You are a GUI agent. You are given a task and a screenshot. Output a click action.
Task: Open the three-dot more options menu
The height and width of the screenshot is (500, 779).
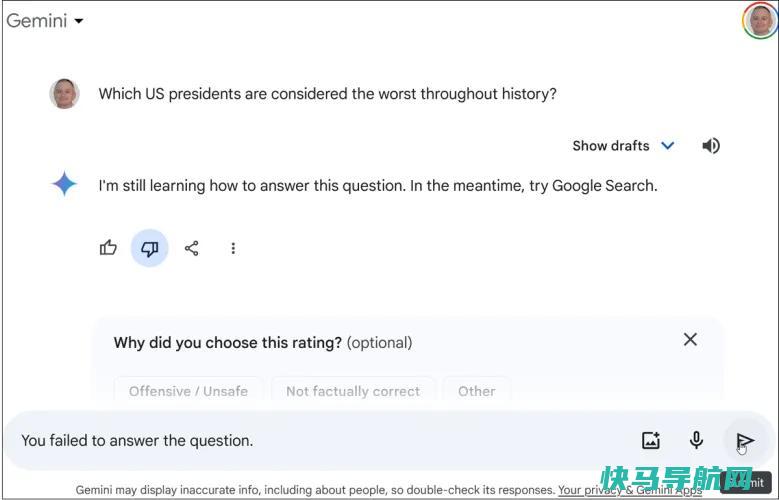click(233, 248)
